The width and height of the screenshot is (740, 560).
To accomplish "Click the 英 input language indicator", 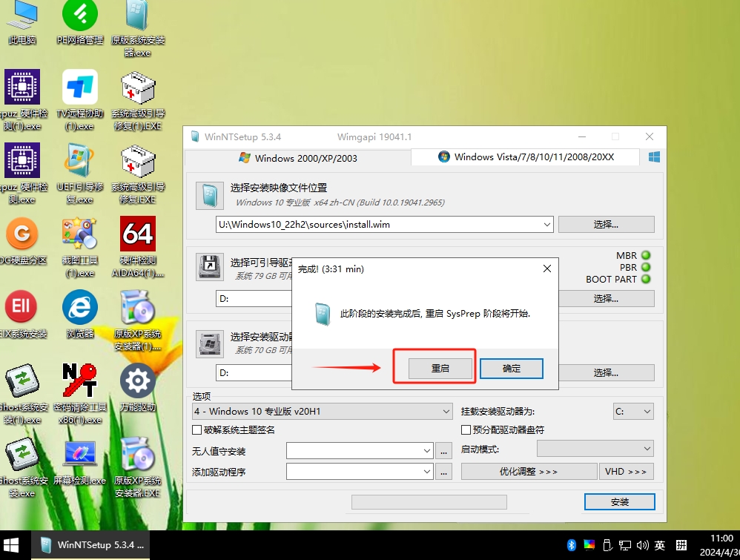I will pyautogui.click(x=660, y=545).
